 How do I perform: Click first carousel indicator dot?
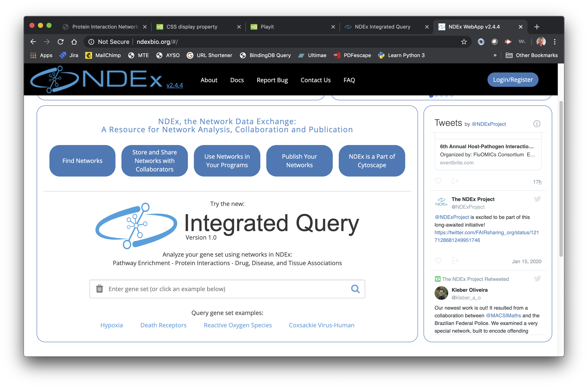431,96
